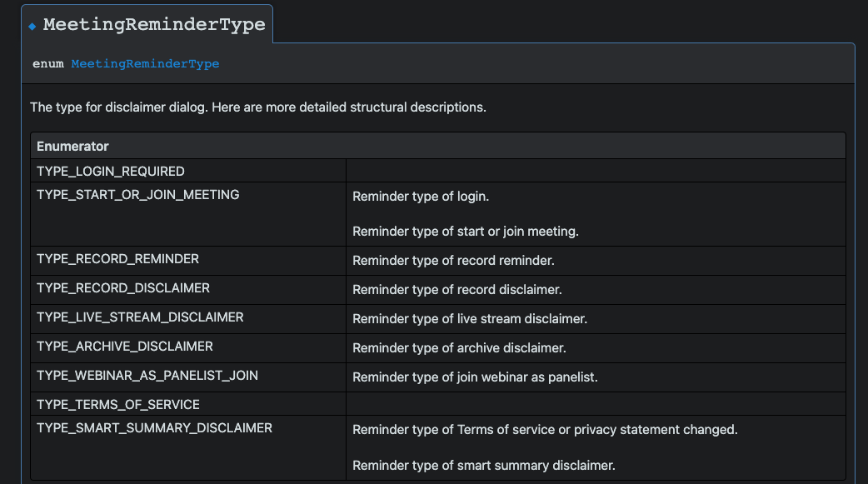Select the TYPE_ARCHIVE_DISCLAIMER entry
The width and height of the screenshot is (868, 484).
125,347
